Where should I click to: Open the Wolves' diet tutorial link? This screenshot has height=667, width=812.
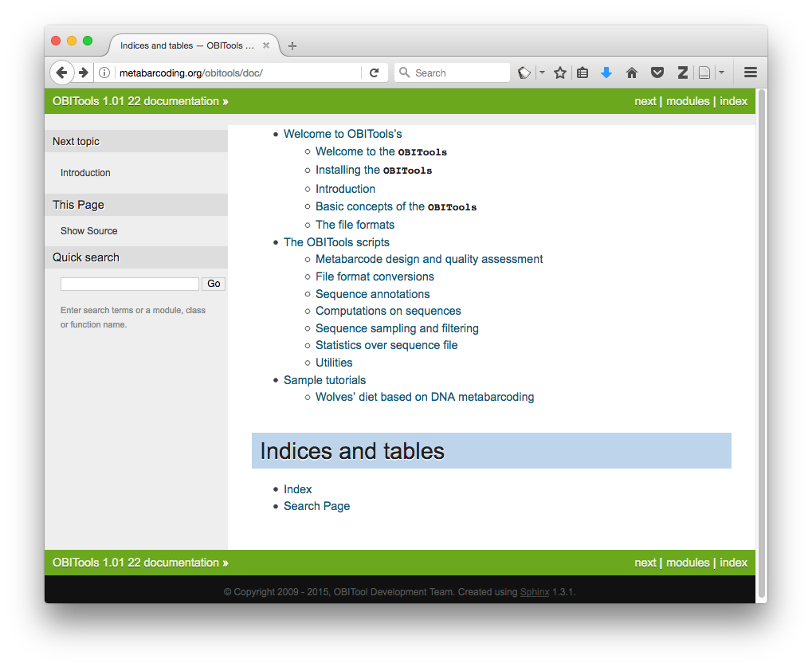[x=425, y=397]
